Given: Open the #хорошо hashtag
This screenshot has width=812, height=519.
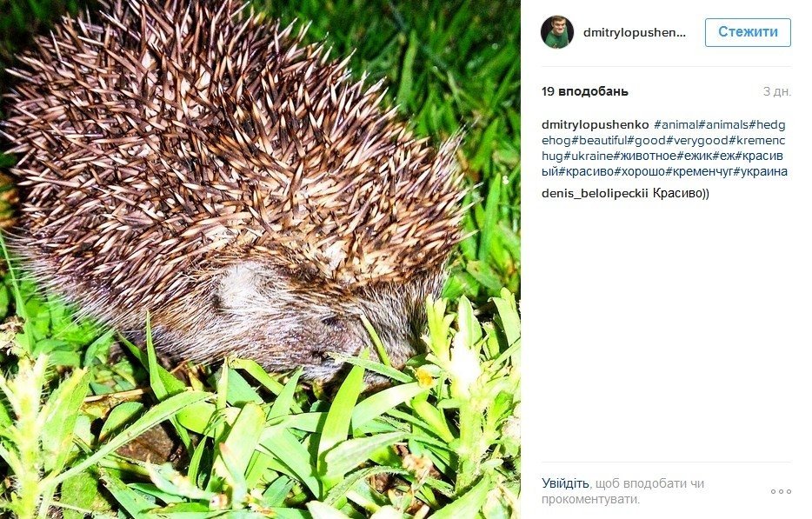Looking at the screenshot, I should tap(640, 171).
